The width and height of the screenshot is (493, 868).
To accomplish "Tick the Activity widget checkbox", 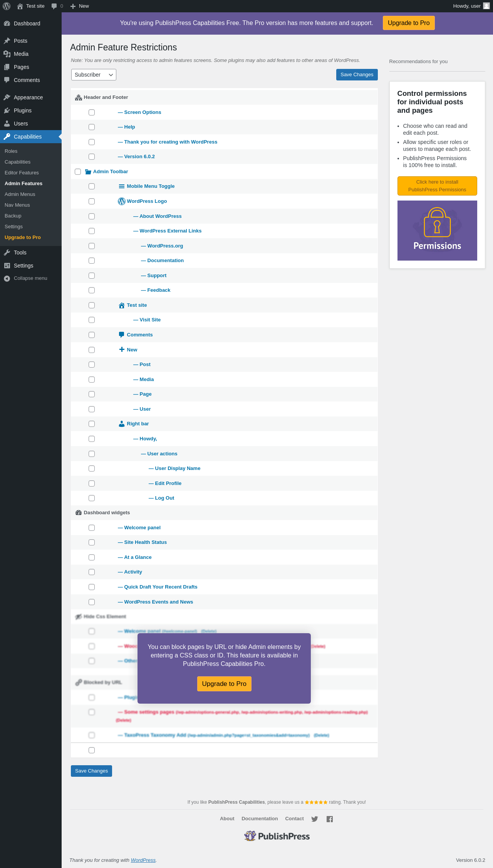I will (92, 572).
